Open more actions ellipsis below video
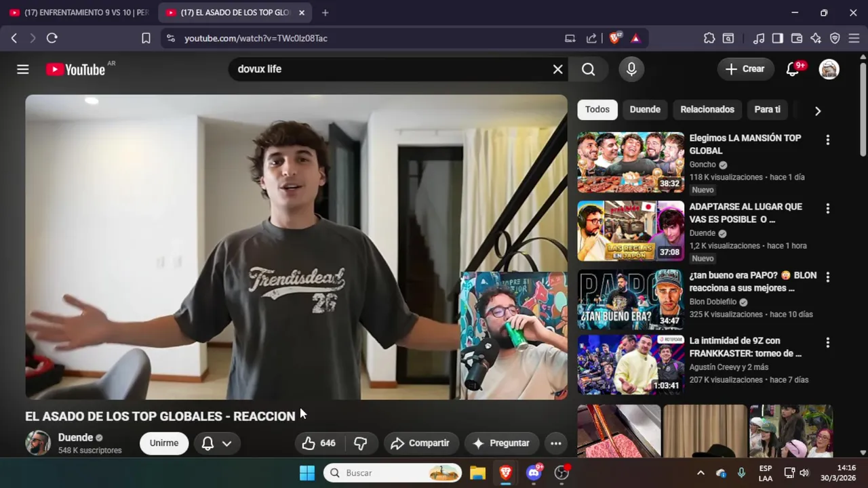Viewport: 868px width, 488px height. (x=556, y=443)
